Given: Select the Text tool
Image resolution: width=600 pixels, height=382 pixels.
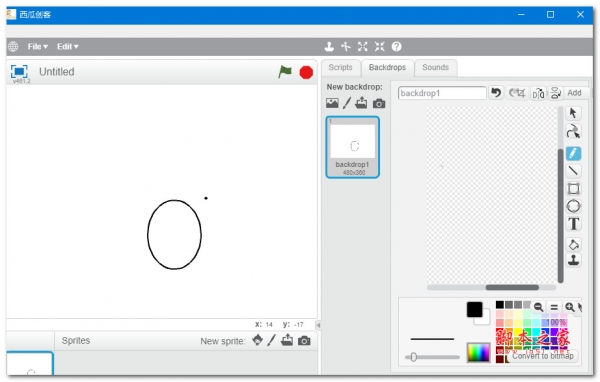Looking at the screenshot, I should 573,224.
